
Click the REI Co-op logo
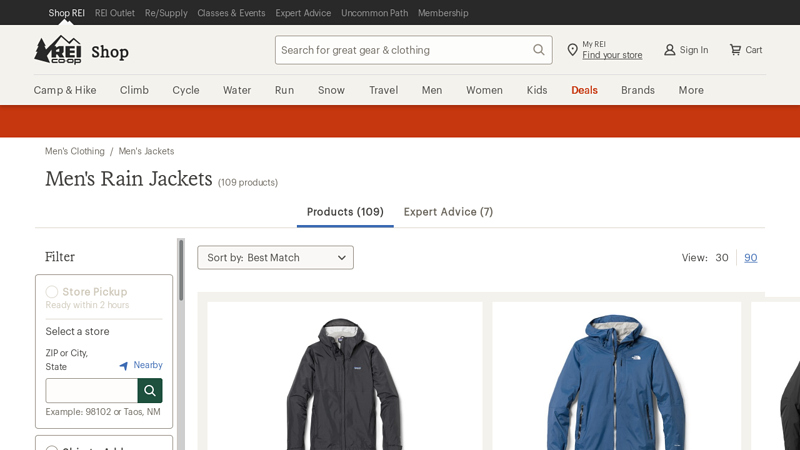coord(58,50)
